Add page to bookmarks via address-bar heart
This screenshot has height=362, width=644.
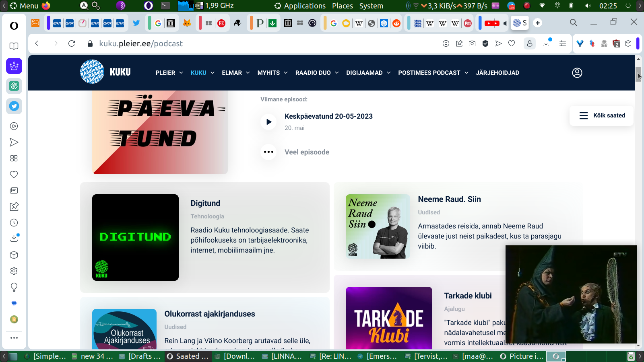point(512,43)
